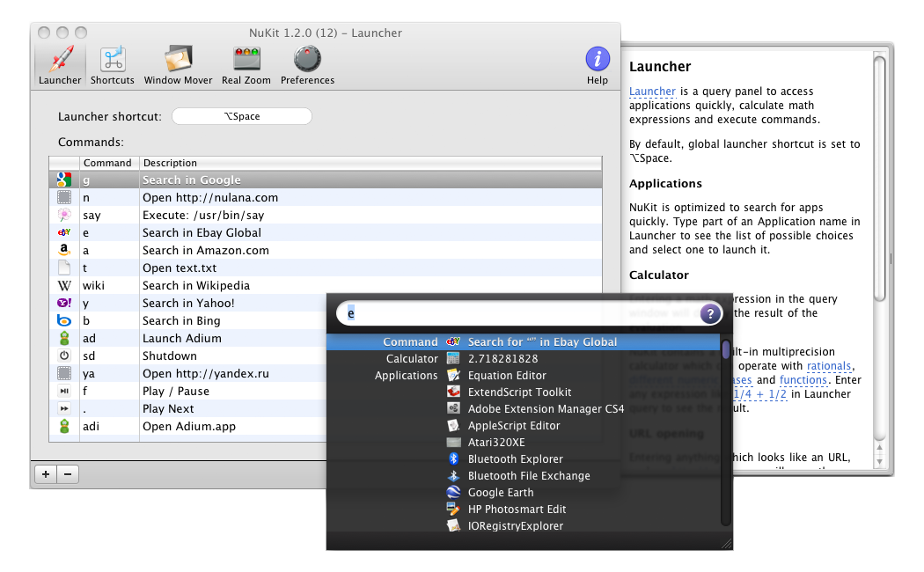Select the Shutdown command row
This screenshot has height=572, width=924.
pyautogui.click(x=169, y=356)
